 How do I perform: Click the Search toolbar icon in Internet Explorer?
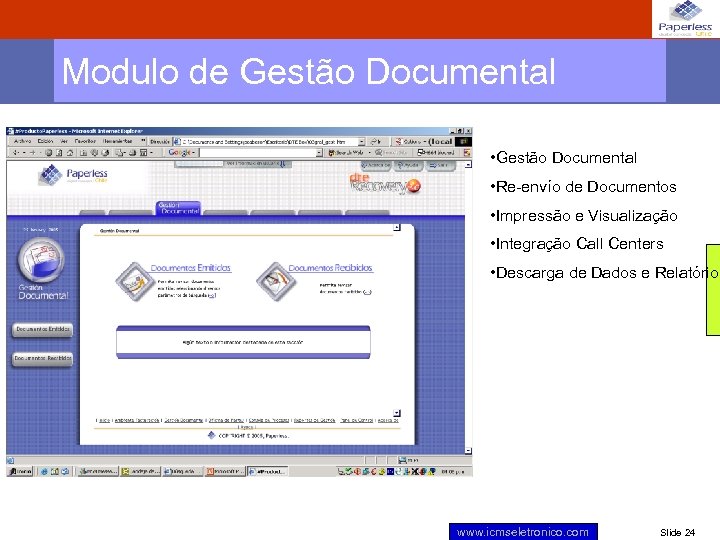click(x=84, y=153)
